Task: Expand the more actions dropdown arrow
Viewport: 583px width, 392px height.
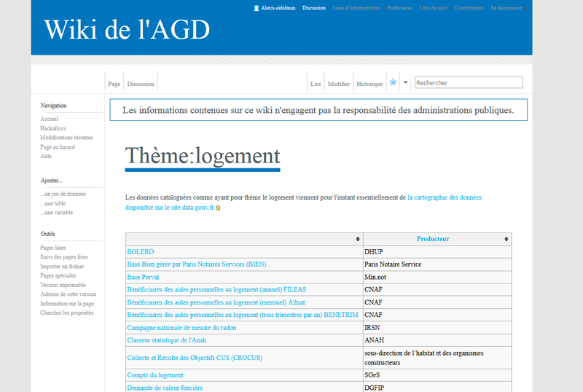Action: 406,82
